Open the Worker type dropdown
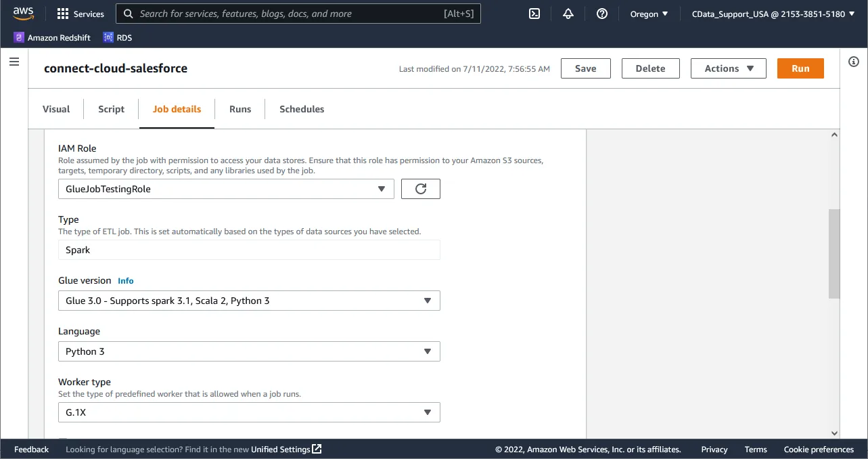This screenshot has width=868, height=459. (427, 412)
